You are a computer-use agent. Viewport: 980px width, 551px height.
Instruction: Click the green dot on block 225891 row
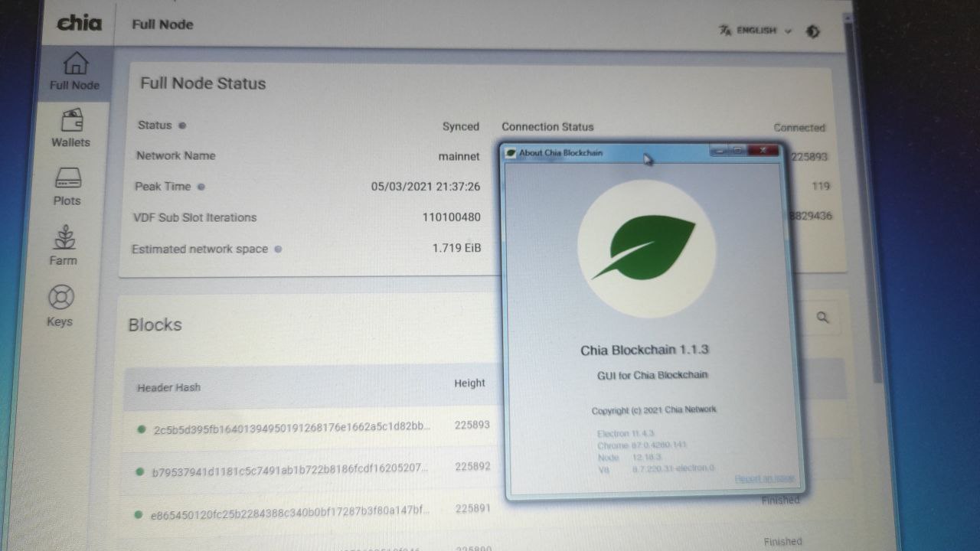(138, 514)
